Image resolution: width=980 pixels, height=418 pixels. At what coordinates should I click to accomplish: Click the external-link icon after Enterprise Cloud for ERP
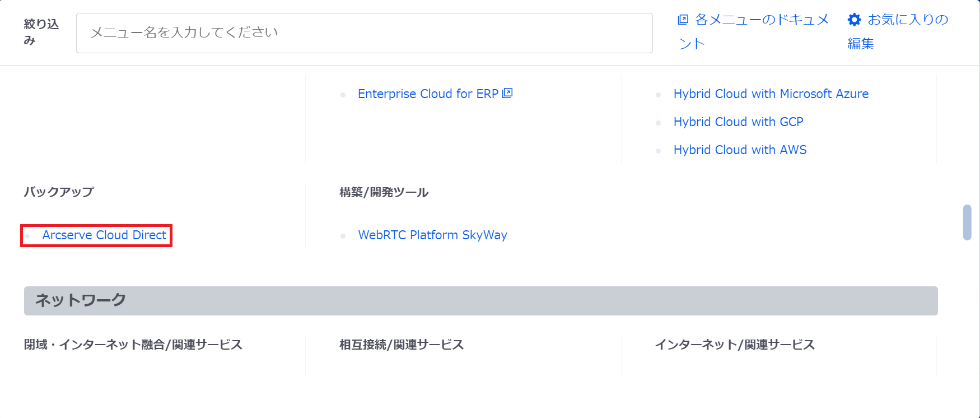507,93
